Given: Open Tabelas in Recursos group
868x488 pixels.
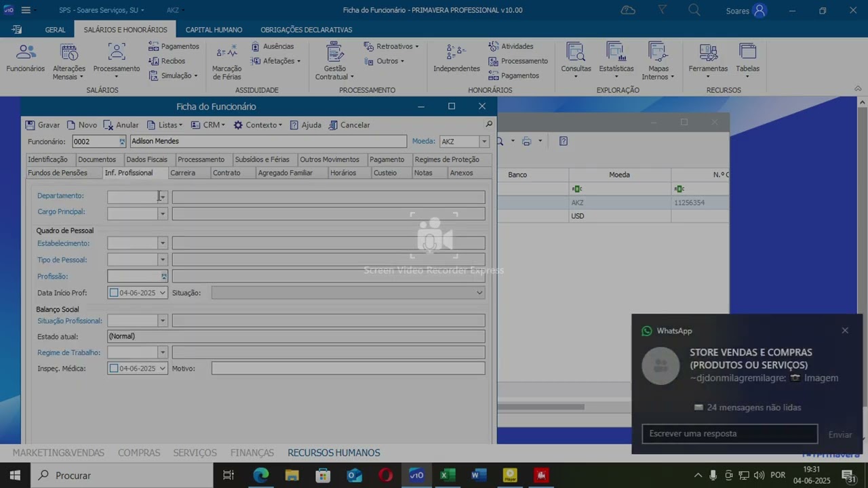Looking at the screenshot, I should click(x=747, y=62).
